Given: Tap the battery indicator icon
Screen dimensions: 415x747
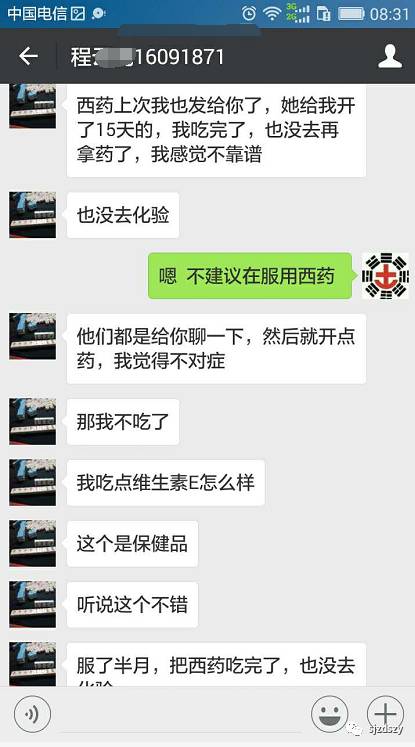Looking at the screenshot, I should click(x=351, y=14).
